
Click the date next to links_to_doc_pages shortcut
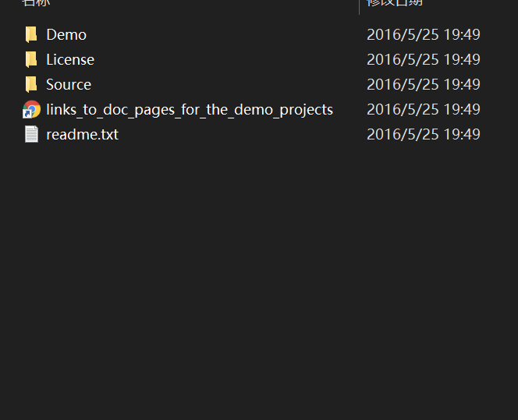pyautogui.click(x=423, y=109)
